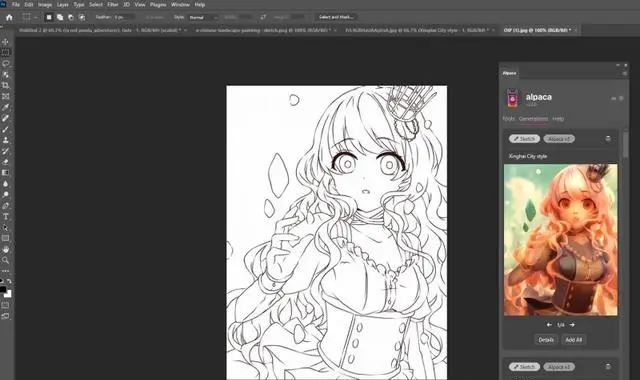The height and width of the screenshot is (380, 640).
Task: Toggle the Subtract from Selection mode
Action: (x=71, y=17)
